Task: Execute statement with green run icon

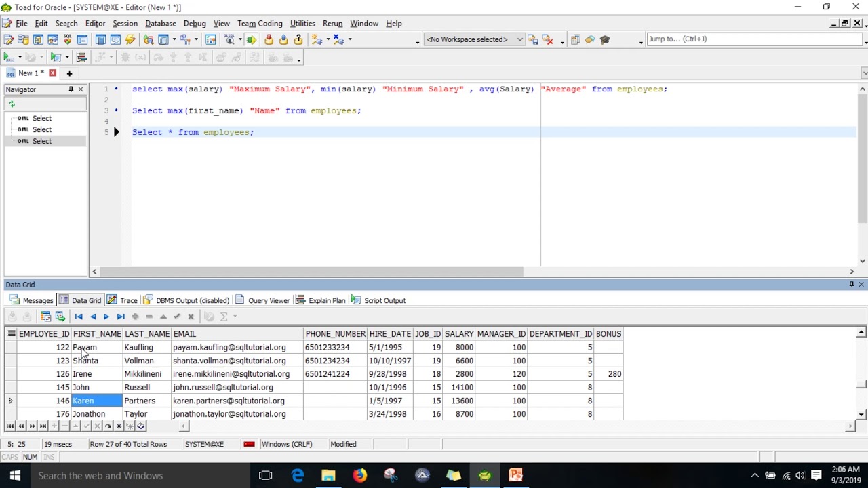Action: [x=8, y=57]
